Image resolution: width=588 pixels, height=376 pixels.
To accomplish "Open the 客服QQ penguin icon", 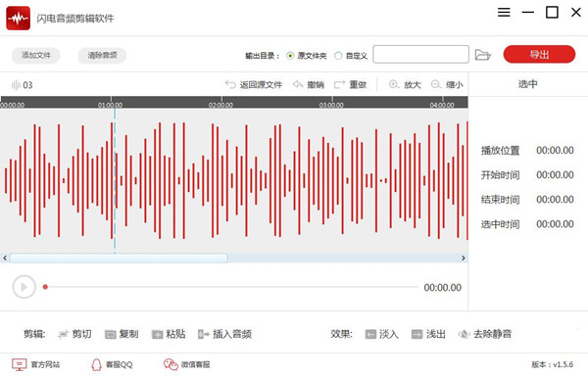I will (96, 364).
